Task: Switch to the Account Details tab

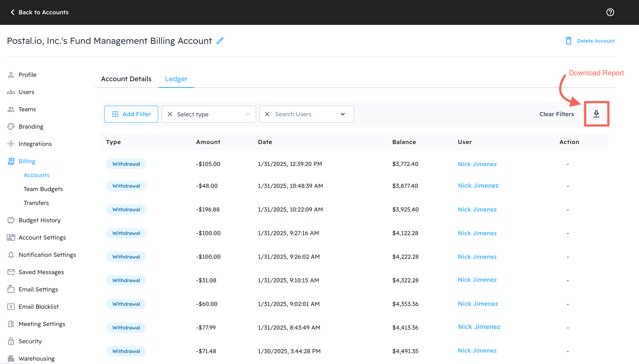Action: pyautogui.click(x=126, y=79)
